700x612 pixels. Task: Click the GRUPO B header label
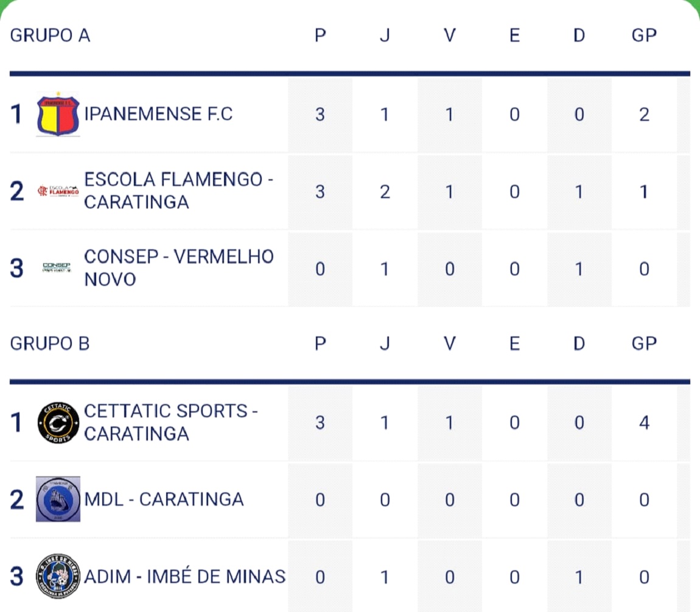(50, 344)
